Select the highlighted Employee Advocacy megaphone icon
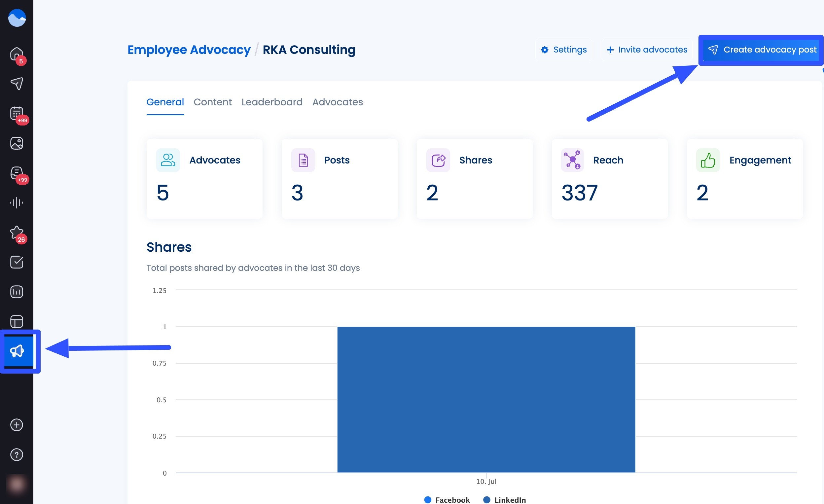824x504 pixels. [x=16, y=350]
